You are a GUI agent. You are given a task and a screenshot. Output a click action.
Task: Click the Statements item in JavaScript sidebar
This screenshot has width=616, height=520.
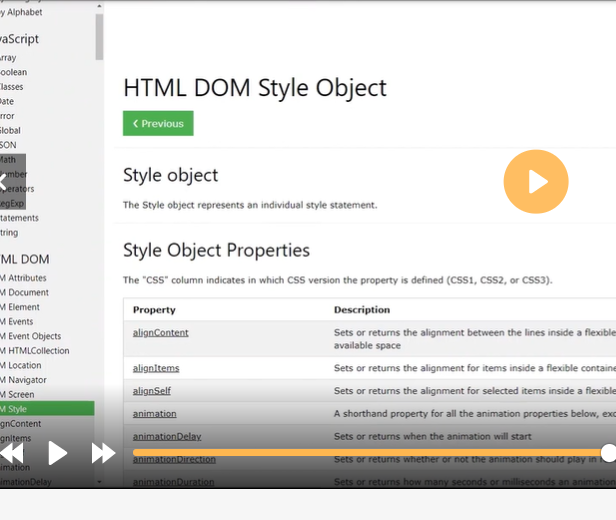20,218
